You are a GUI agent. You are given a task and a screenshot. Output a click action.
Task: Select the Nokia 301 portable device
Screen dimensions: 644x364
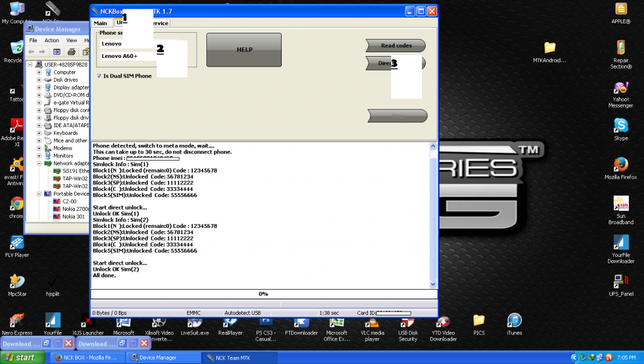[73, 216]
